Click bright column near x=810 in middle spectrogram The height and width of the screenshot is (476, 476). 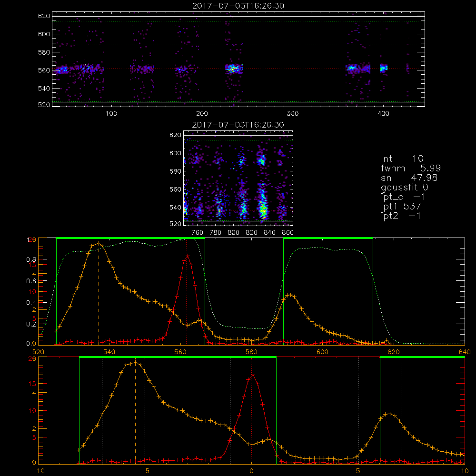click(x=243, y=209)
